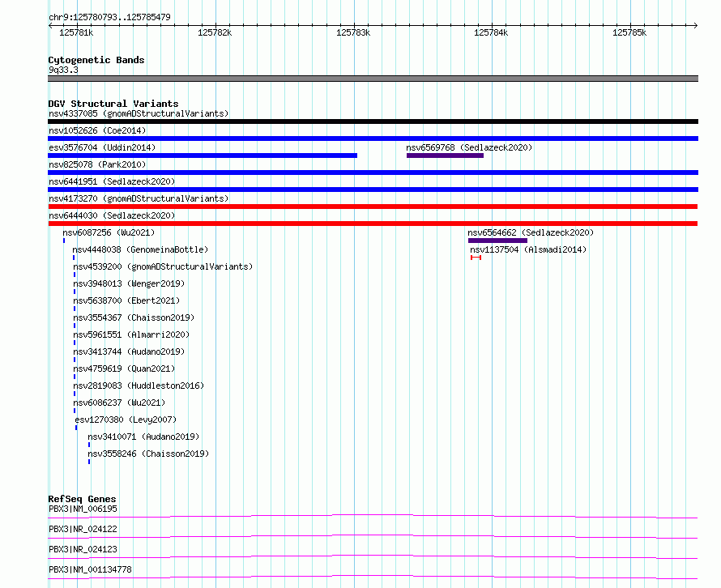The height and width of the screenshot is (588, 721).
Task: Select the blue esv3576704 variant bar
Action: (203, 156)
